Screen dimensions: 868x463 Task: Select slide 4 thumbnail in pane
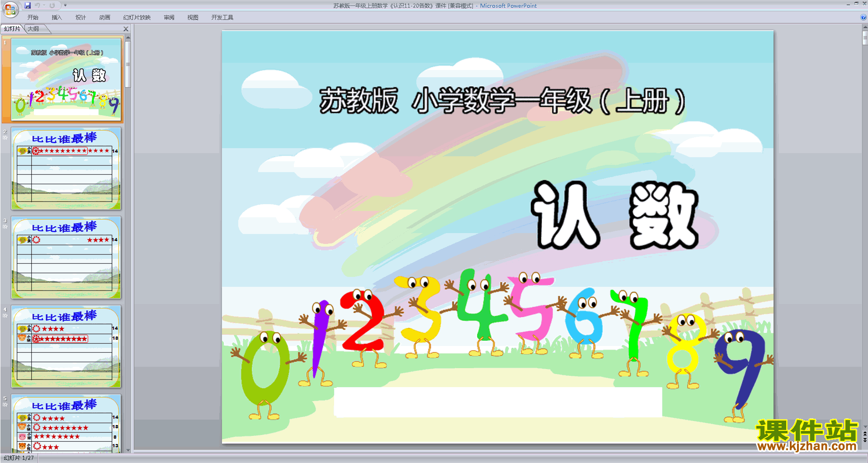click(x=66, y=346)
